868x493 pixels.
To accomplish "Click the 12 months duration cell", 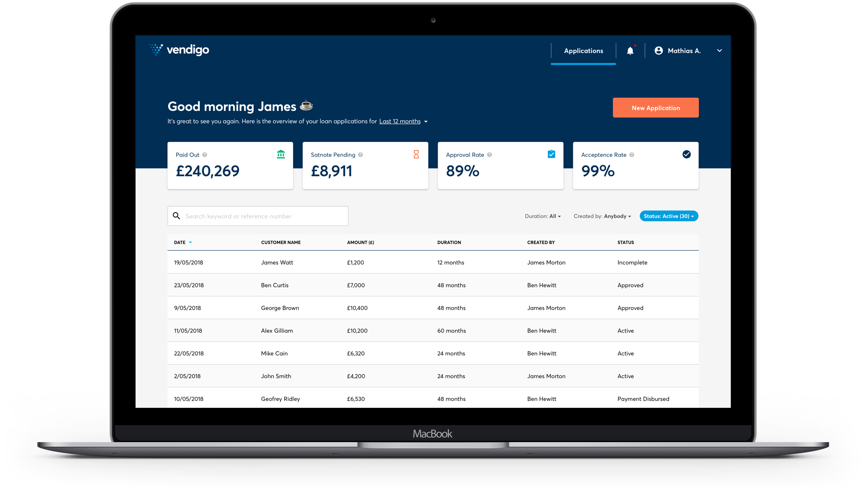I will (451, 262).
